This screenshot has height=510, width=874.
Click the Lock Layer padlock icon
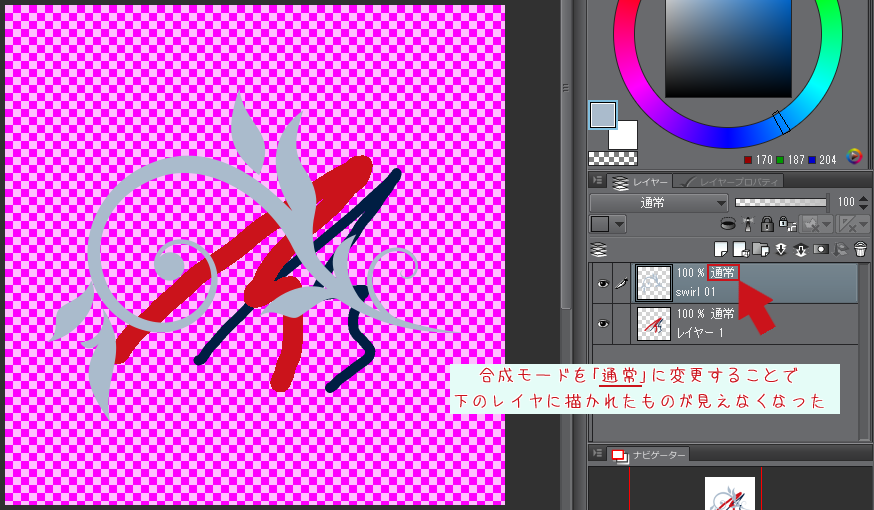pyautogui.click(x=767, y=224)
